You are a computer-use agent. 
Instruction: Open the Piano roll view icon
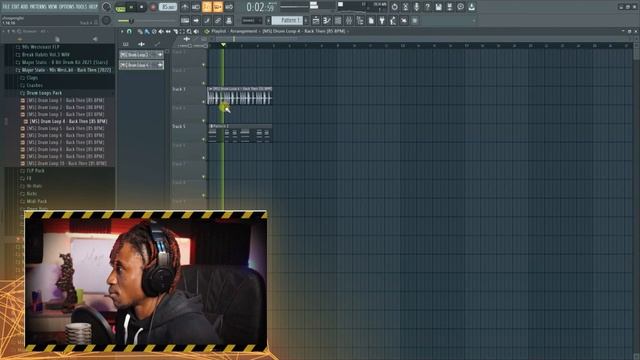(x=327, y=20)
